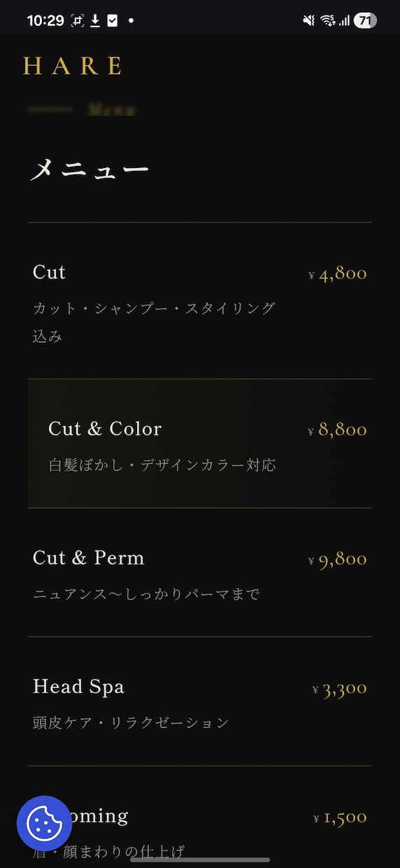Tap the muted sound status icon
400x868 pixels.
(x=308, y=20)
